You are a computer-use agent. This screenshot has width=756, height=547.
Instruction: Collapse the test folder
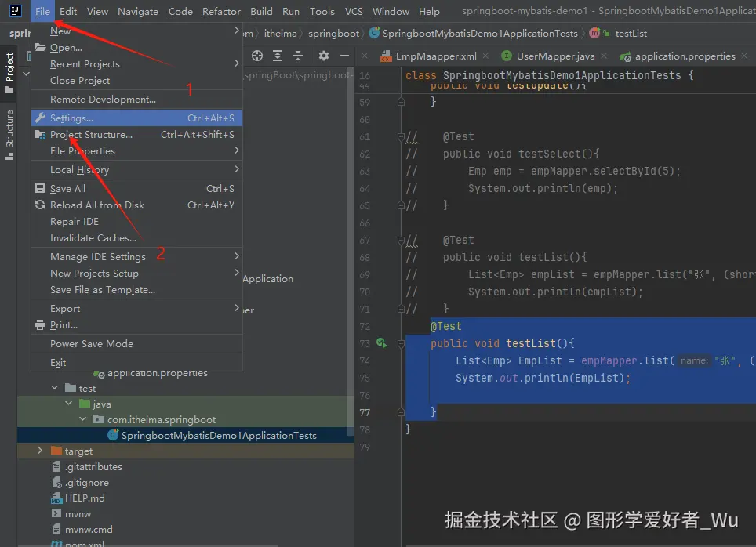[54, 387]
